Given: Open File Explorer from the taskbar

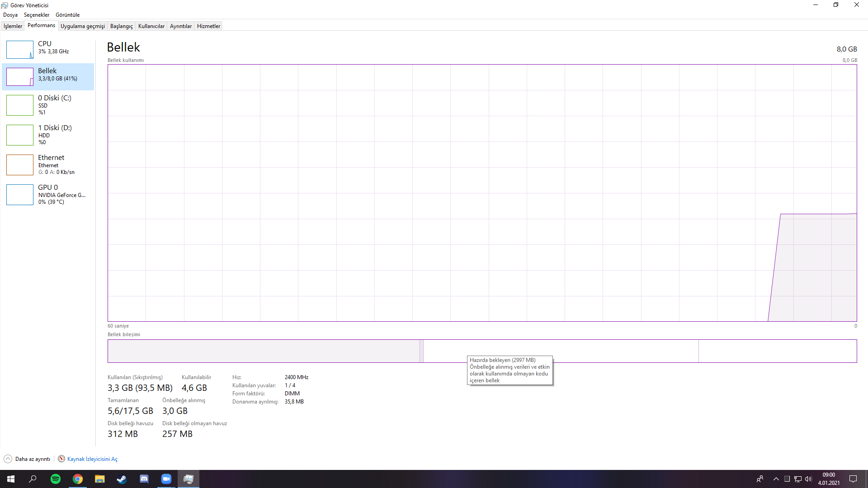Looking at the screenshot, I should point(100,479).
